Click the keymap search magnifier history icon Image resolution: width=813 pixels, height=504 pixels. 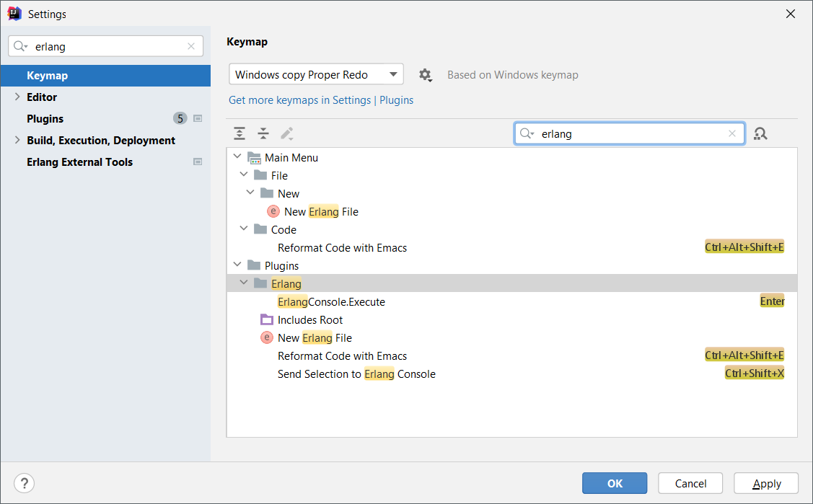click(527, 133)
